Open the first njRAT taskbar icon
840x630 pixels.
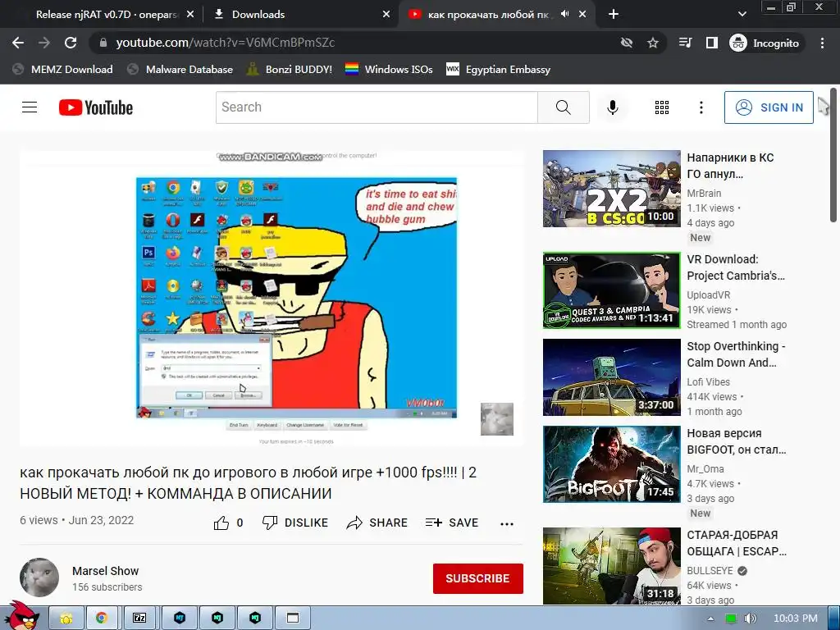pos(180,619)
